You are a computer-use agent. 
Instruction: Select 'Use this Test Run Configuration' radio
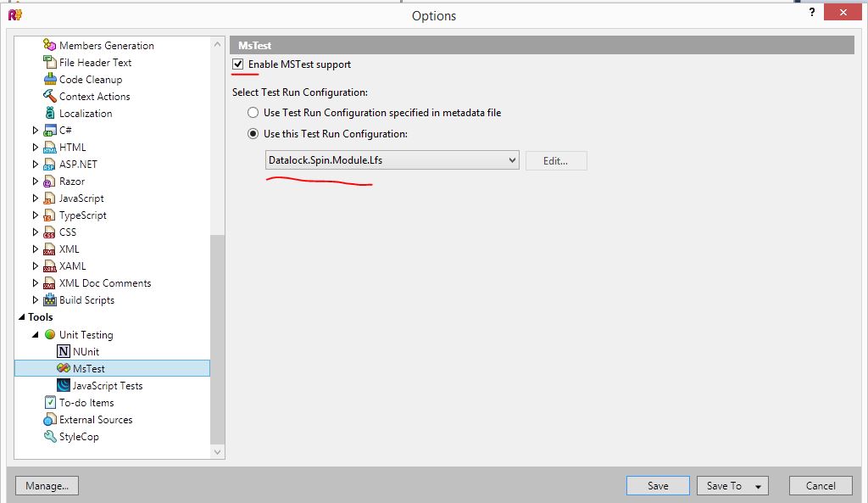[x=253, y=133]
